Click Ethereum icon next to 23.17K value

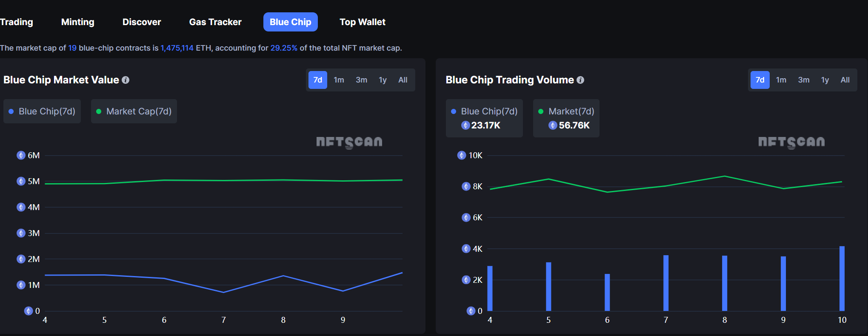[x=465, y=125]
